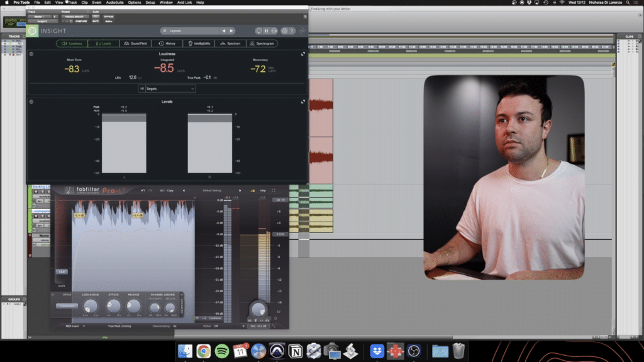Toggle the Spectrum module
The image size is (644, 362).
(x=230, y=43)
